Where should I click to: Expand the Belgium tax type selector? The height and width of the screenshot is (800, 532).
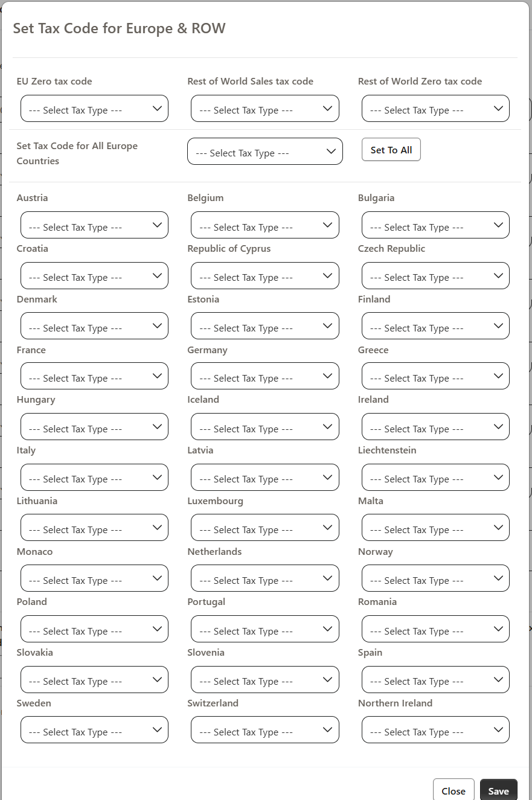264,226
